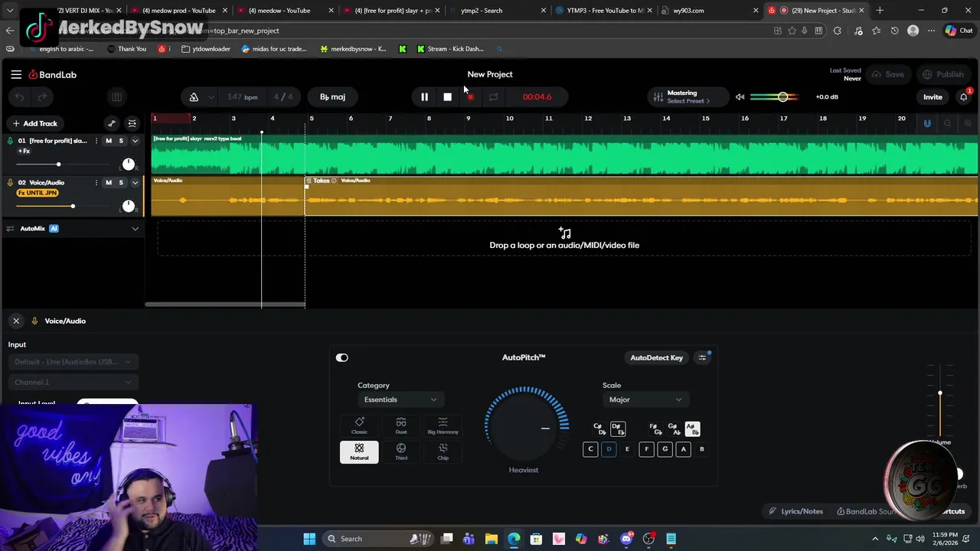Select the Chip AutoPitch preset

(443, 452)
